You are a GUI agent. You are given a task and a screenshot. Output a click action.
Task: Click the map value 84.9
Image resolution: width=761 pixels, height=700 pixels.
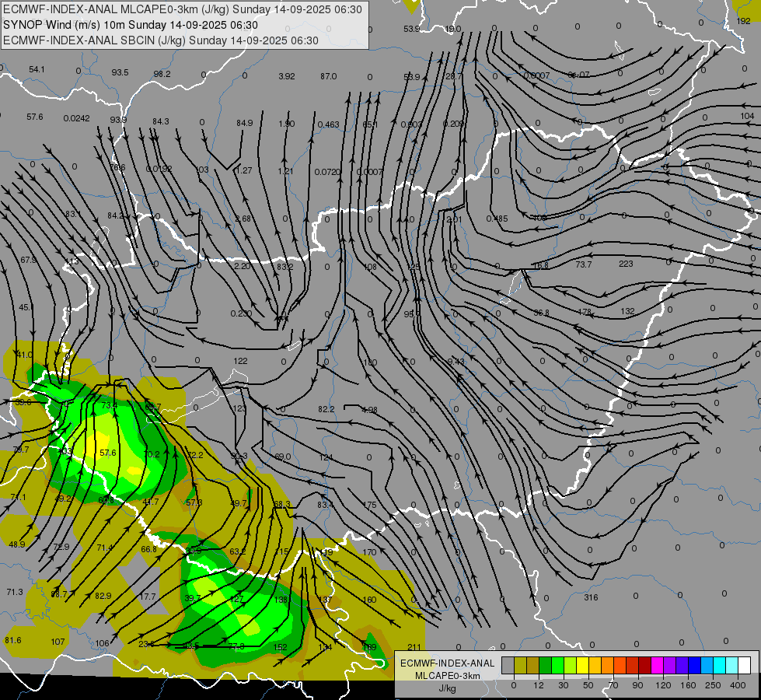point(245,123)
